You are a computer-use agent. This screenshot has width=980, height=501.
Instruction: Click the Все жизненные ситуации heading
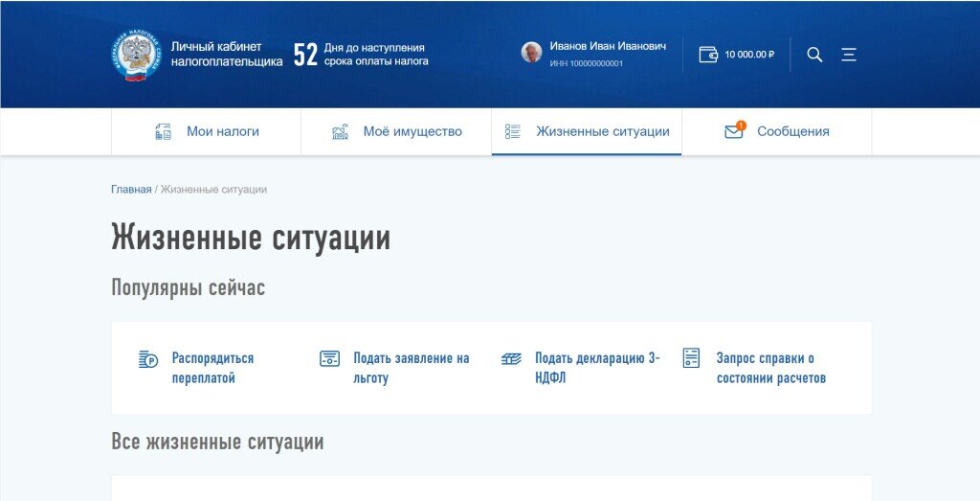click(217, 442)
